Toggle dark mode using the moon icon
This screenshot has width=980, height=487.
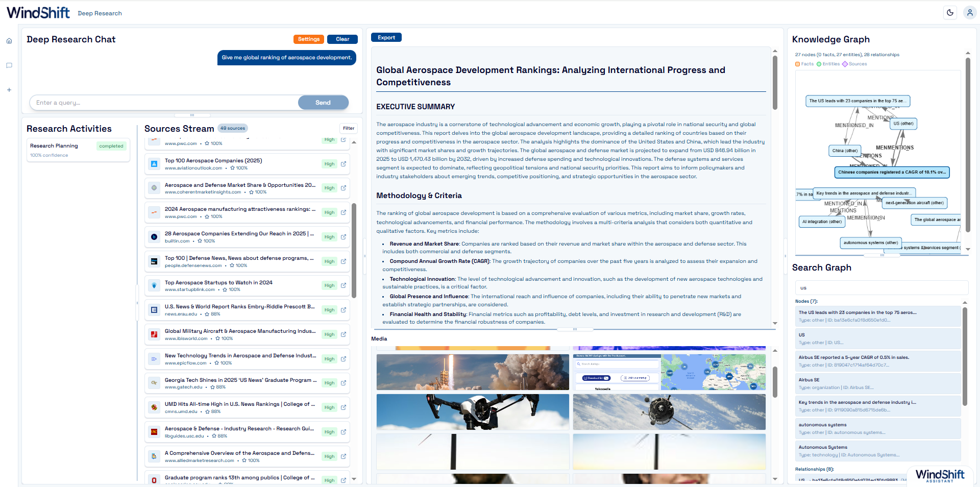[x=950, y=12]
